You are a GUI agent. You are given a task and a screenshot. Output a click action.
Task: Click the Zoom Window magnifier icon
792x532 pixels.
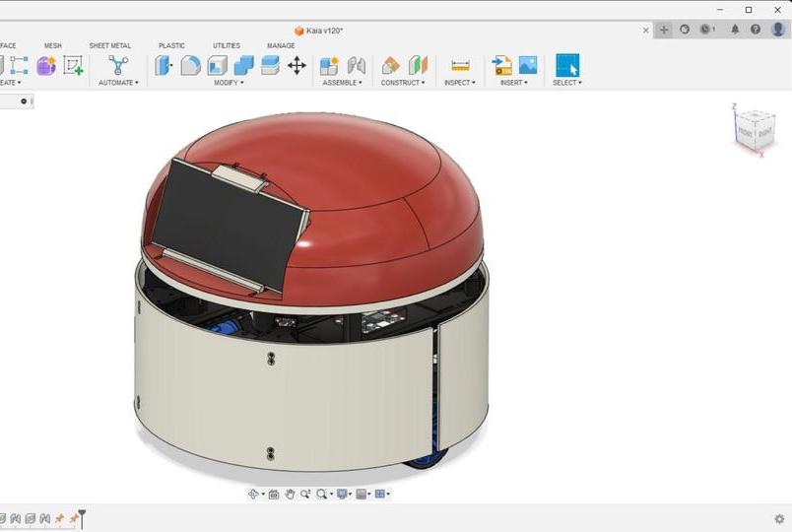click(x=321, y=495)
